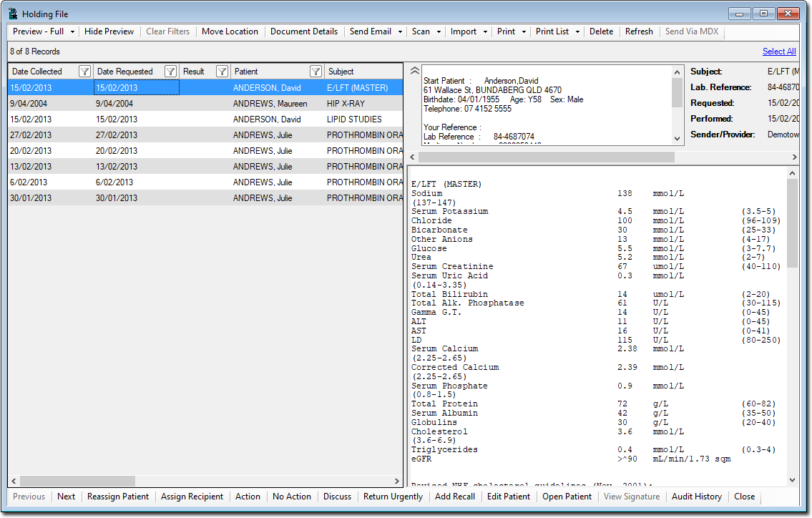Select the row dated 30/01/2013
This screenshot has height=518, width=812.
pyautogui.click(x=205, y=198)
